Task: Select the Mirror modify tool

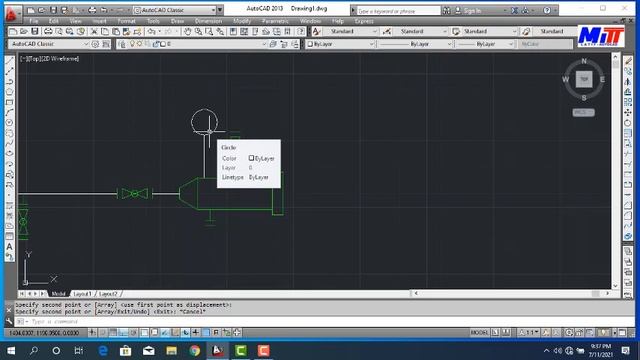Action: coord(628,82)
